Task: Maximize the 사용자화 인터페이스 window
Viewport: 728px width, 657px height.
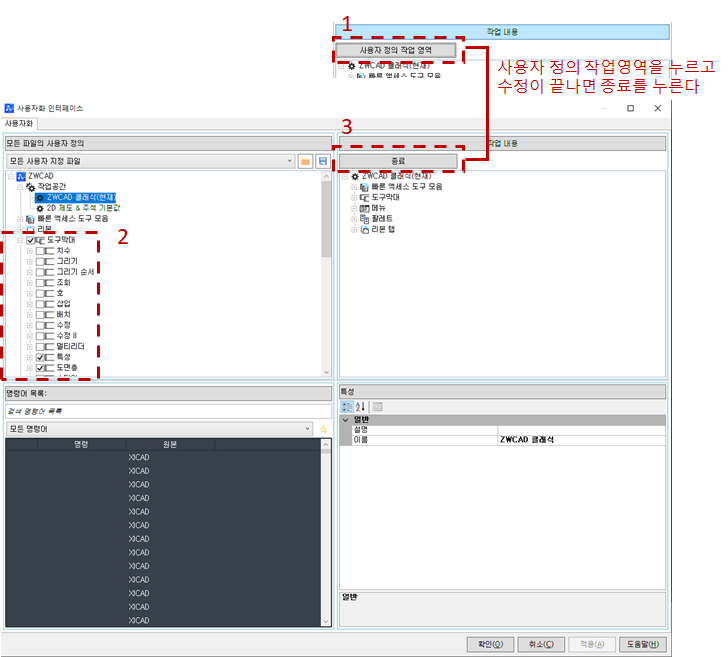Action: (630, 108)
